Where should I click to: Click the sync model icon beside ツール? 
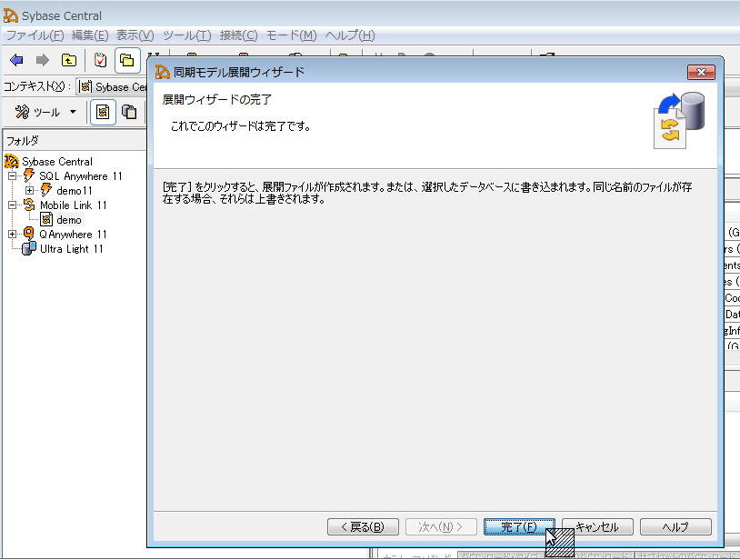pos(103,112)
